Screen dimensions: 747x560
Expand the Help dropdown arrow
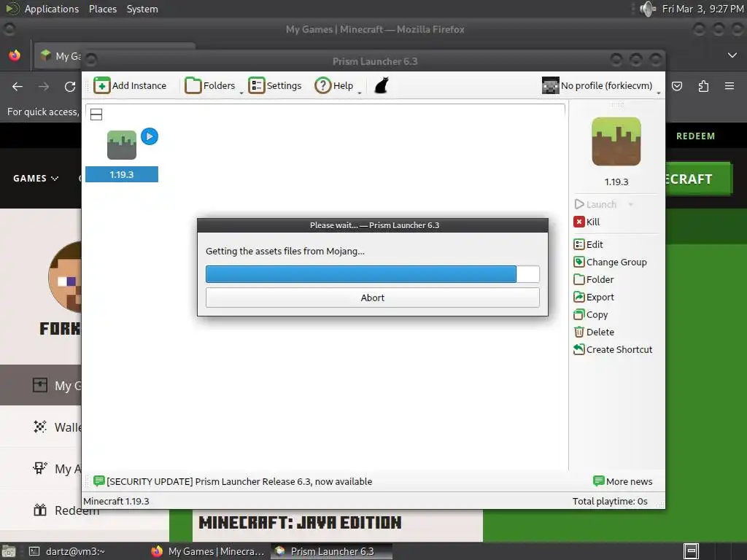tap(360, 93)
